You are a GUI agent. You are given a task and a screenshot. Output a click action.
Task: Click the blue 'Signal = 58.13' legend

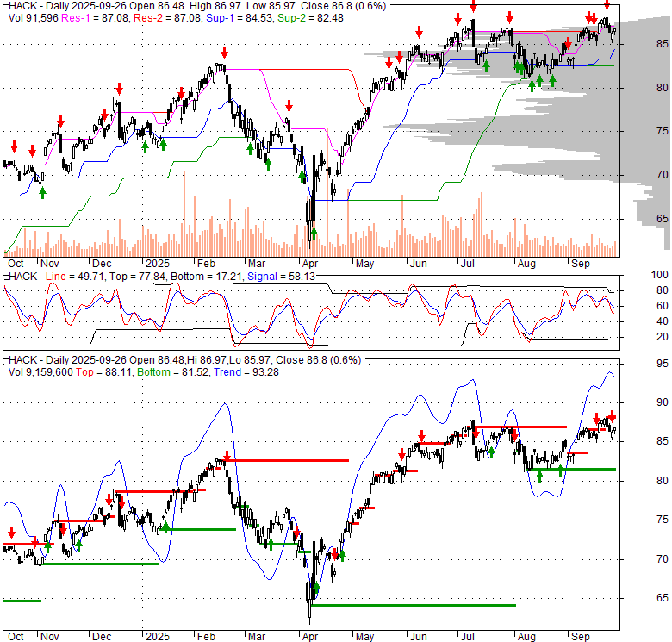(x=281, y=277)
